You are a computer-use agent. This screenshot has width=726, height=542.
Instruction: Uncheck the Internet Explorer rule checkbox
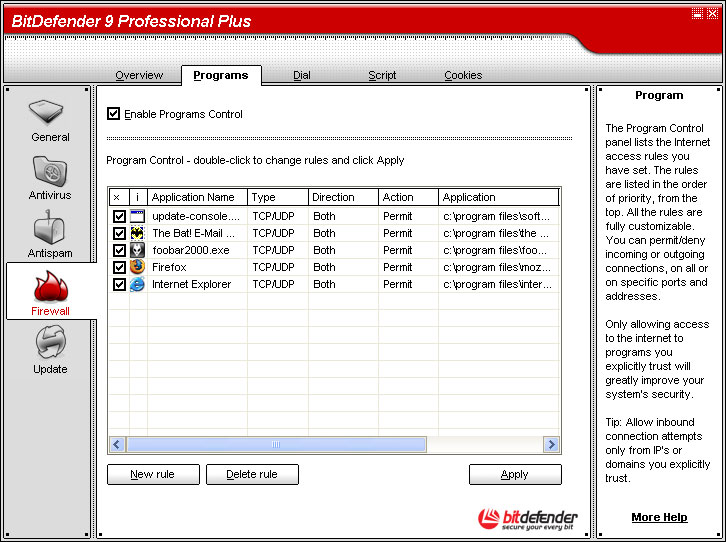[119, 284]
